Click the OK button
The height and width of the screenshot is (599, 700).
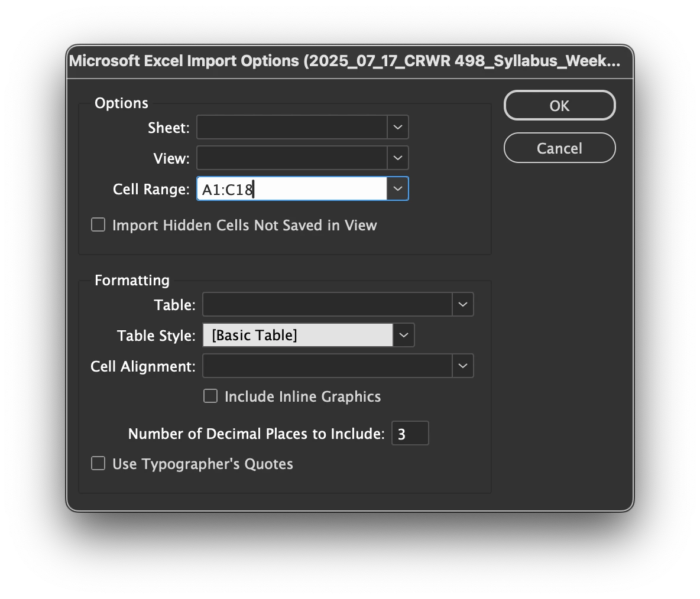559,106
